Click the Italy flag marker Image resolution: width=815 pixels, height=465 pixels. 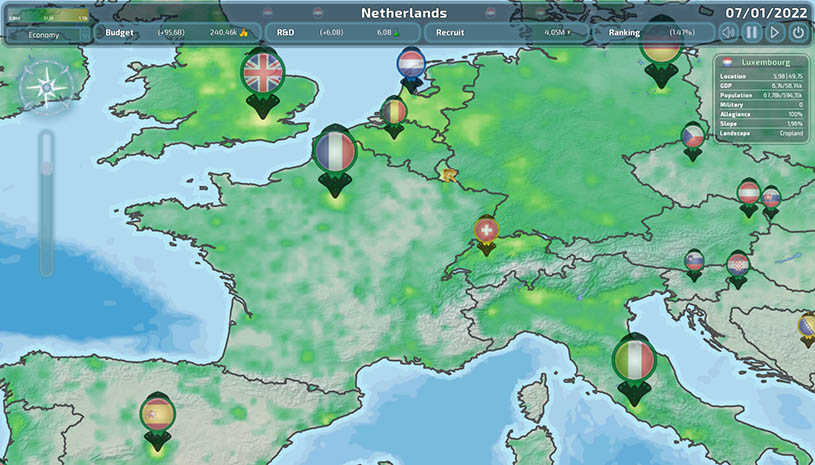(x=634, y=360)
